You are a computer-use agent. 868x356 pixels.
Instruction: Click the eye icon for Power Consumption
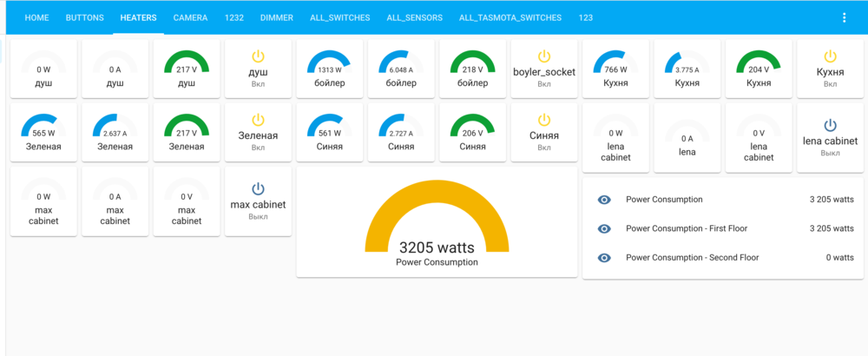click(605, 200)
